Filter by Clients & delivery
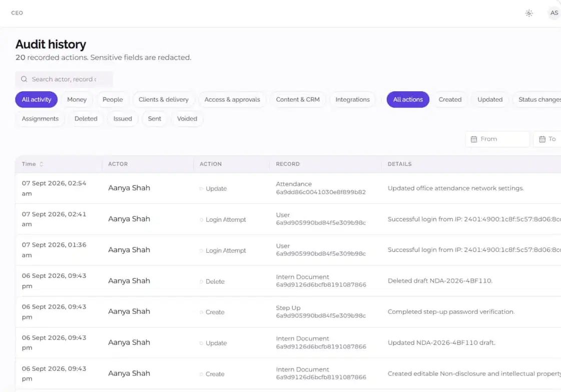 164,100
